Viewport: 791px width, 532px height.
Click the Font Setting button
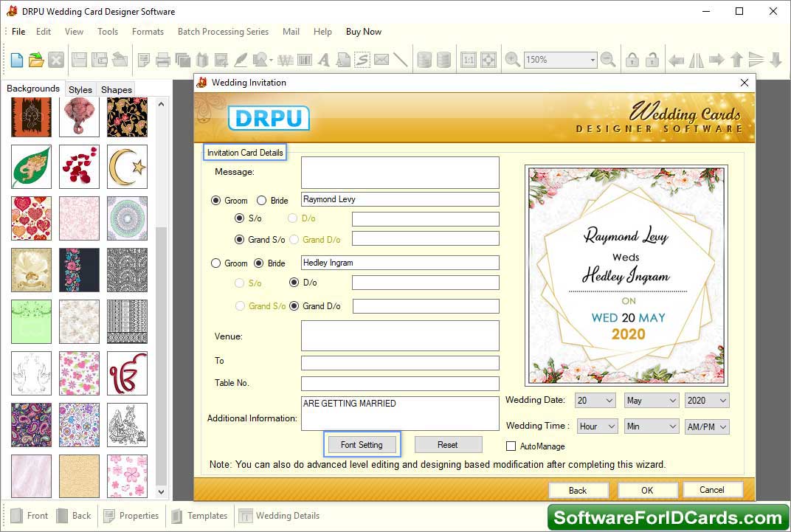click(362, 445)
